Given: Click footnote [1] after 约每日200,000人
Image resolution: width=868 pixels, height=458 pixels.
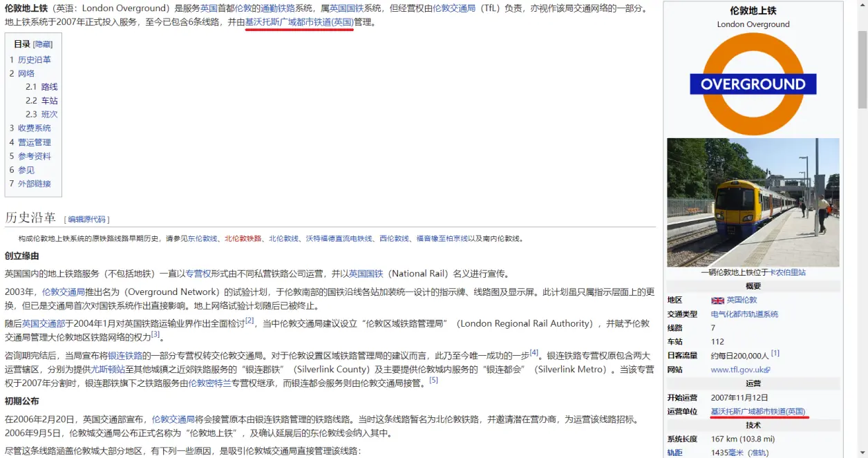Looking at the screenshot, I should coord(775,353).
